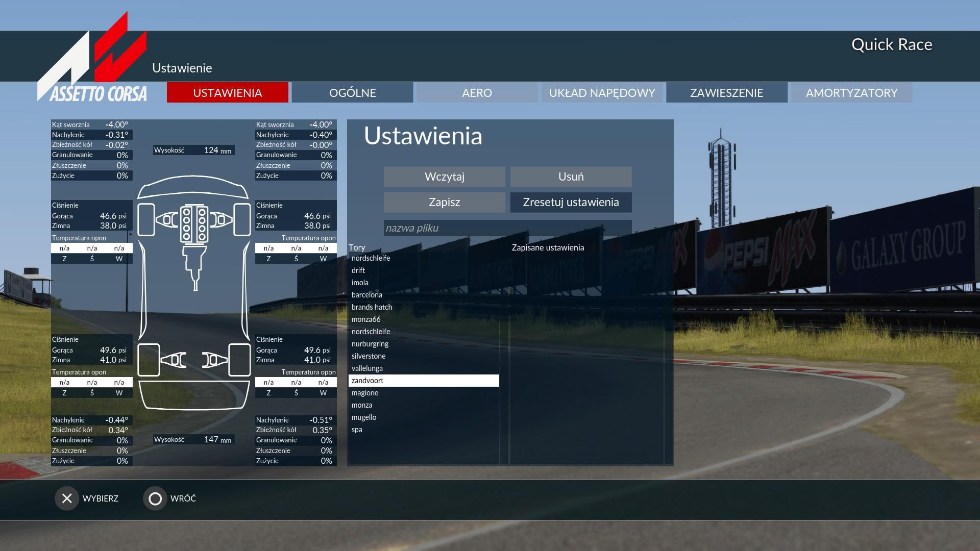Screen dimensions: 980x551
Task: Select magione in track list
Action: tap(424, 393)
